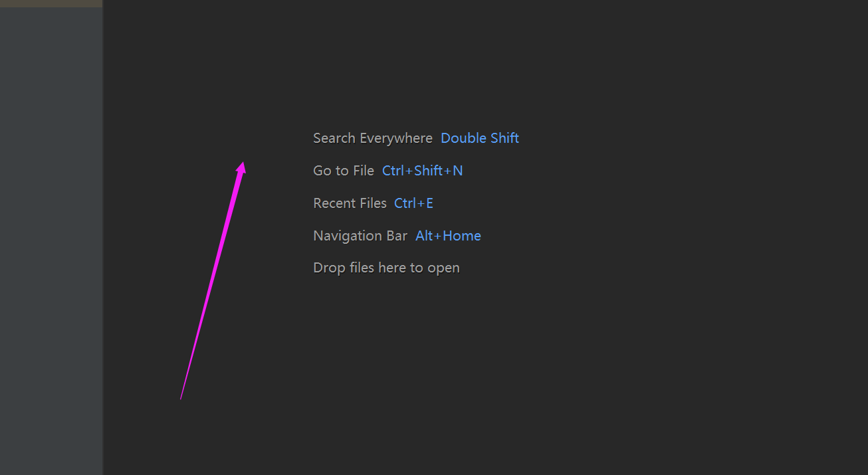868x475 pixels.
Task: Click the Navigation Bar hint label
Action: coord(360,236)
